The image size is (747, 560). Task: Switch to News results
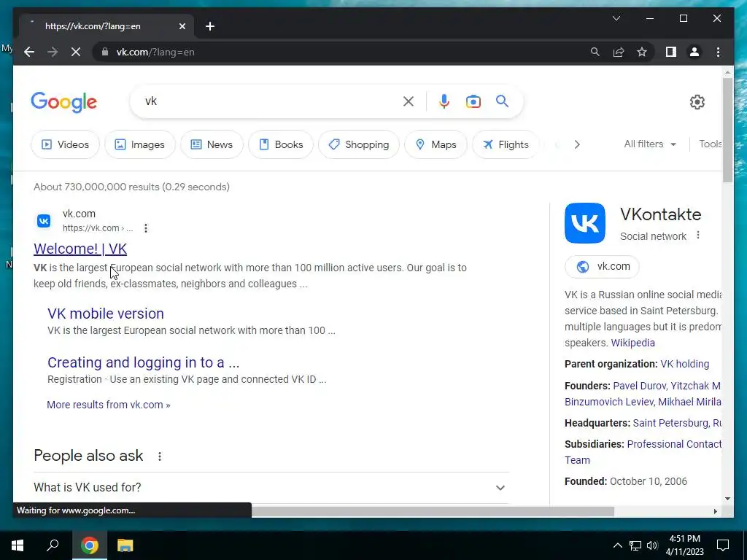pos(212,144)
